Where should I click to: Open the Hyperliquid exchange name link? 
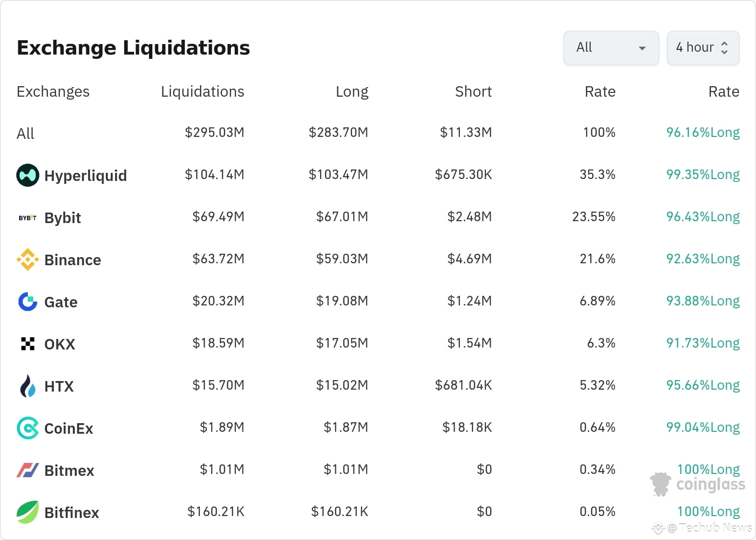[85, 176]
